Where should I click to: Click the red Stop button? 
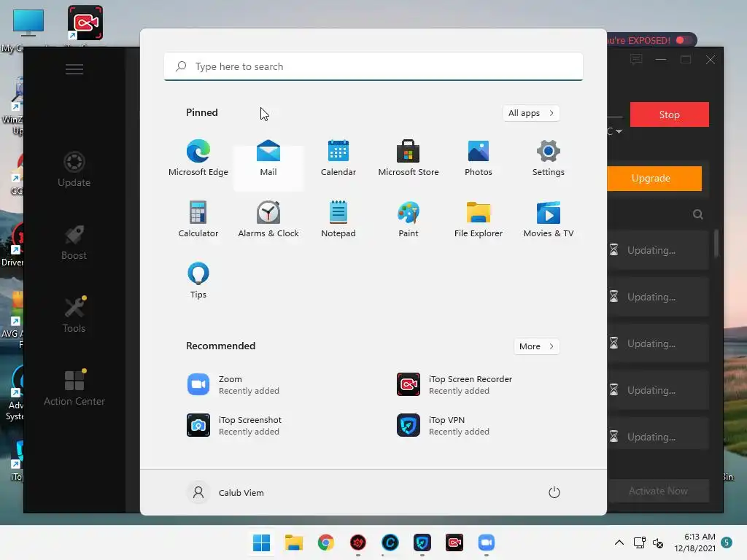click(670, 114)
